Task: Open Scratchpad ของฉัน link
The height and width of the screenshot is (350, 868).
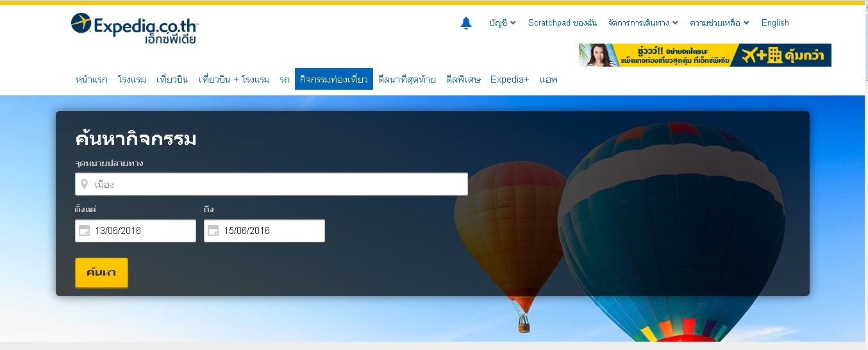Action: point(562,23)
